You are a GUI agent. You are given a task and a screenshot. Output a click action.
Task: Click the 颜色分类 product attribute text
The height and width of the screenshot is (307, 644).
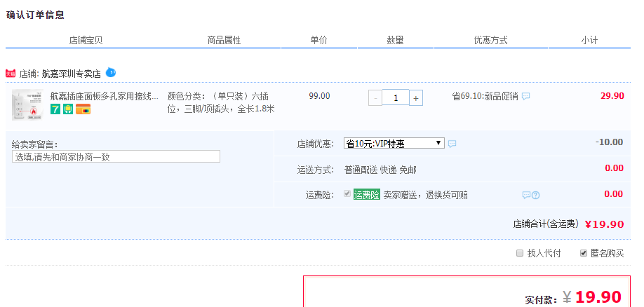tap(221, 102)
